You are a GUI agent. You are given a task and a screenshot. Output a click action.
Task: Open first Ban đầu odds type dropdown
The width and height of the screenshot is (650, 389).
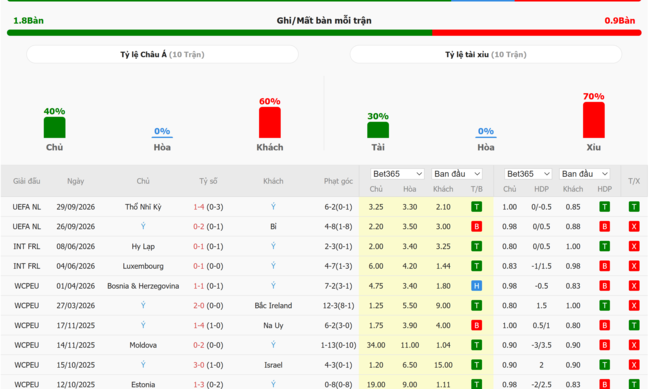coord(457,174)
